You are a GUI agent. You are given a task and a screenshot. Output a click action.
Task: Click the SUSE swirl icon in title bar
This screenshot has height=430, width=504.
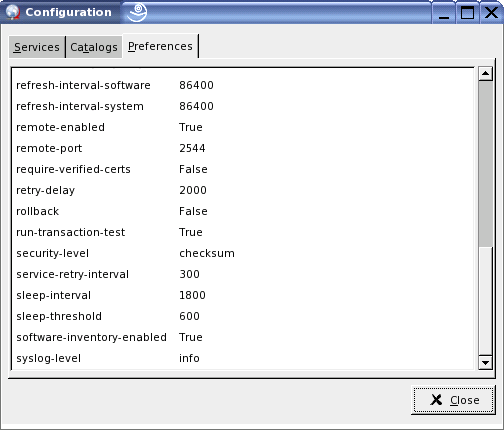(138, 12)
